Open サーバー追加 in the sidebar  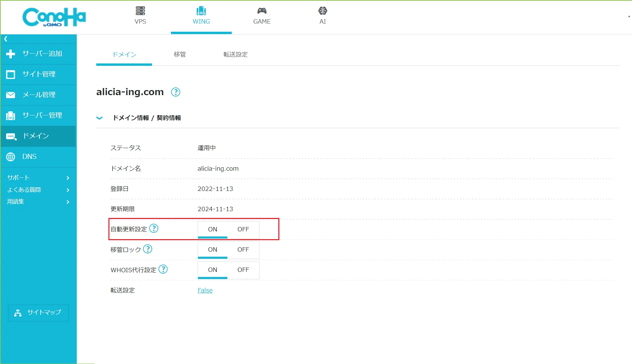[39, 54]
